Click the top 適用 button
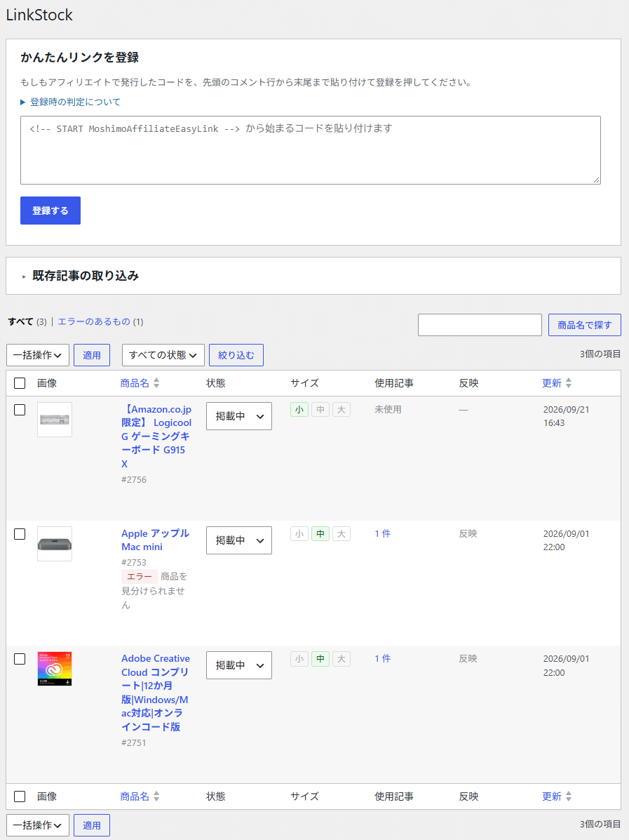This screenshot has width=629, height=840. [92, 355]
